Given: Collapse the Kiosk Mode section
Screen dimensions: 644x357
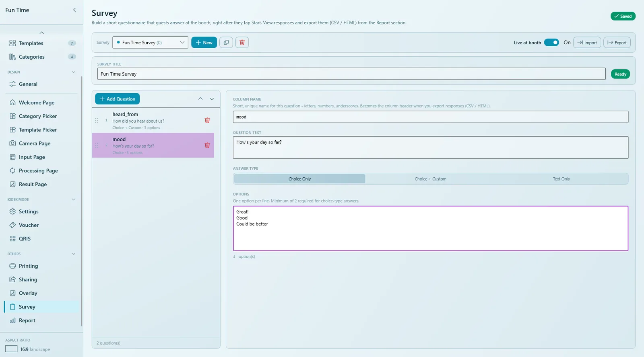Looking at the screenshot, I should click(x=74, y=199).
